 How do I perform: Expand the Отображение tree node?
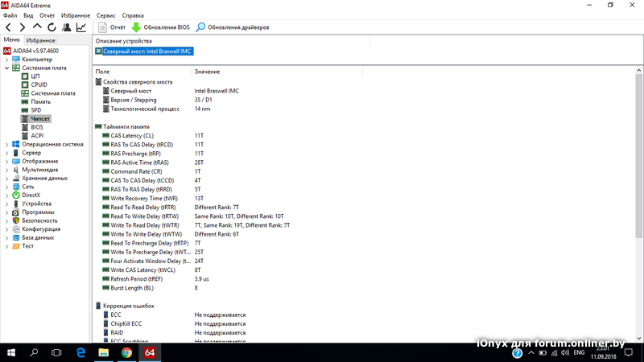(6, 162)
